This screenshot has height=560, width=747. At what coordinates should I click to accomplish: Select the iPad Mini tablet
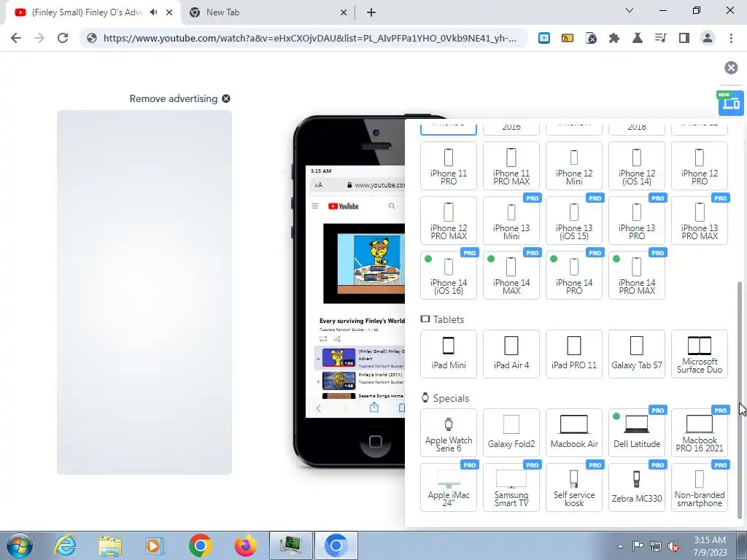pyautogui.click(x=449, y=354)
